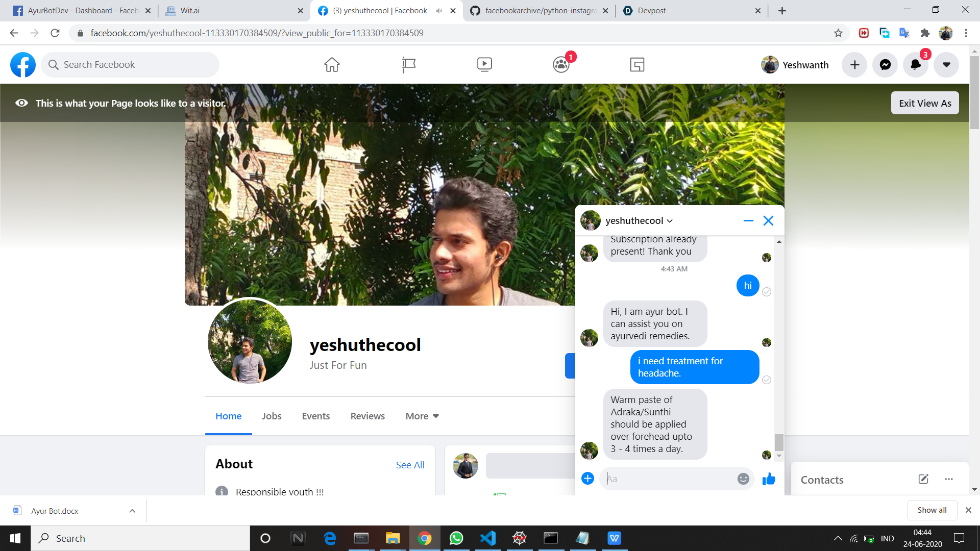The height and width of the screenshot is (551, 980).
Task: Switch to the Reviews tab
Action: click(x=367, y=416)
